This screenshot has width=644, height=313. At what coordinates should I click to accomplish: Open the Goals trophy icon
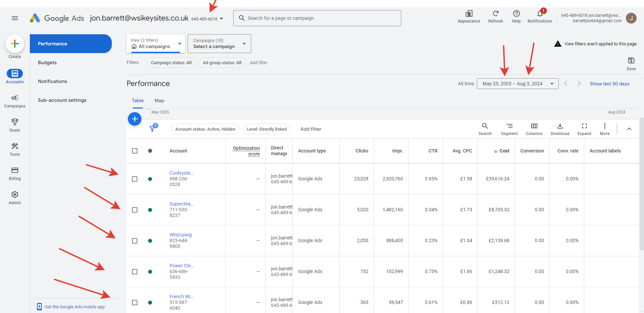(x=15, y=122)
